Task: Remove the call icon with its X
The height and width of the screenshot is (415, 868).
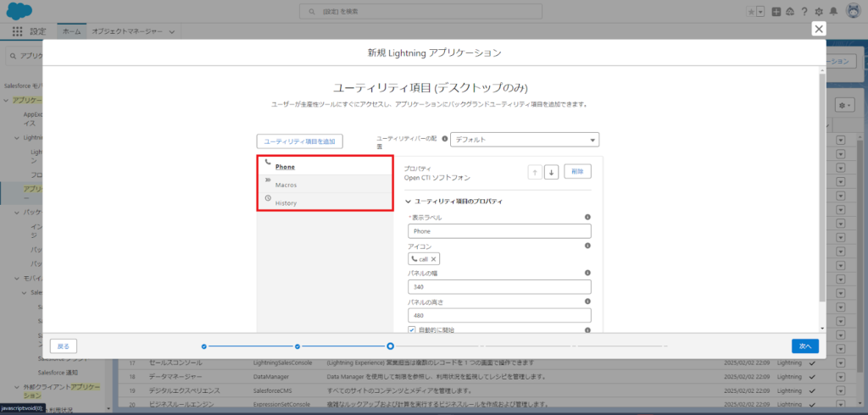Action: (433, 259)
